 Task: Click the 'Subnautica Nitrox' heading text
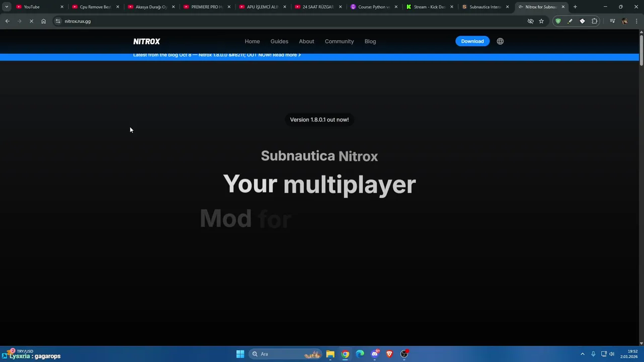(x=319, y=156)
